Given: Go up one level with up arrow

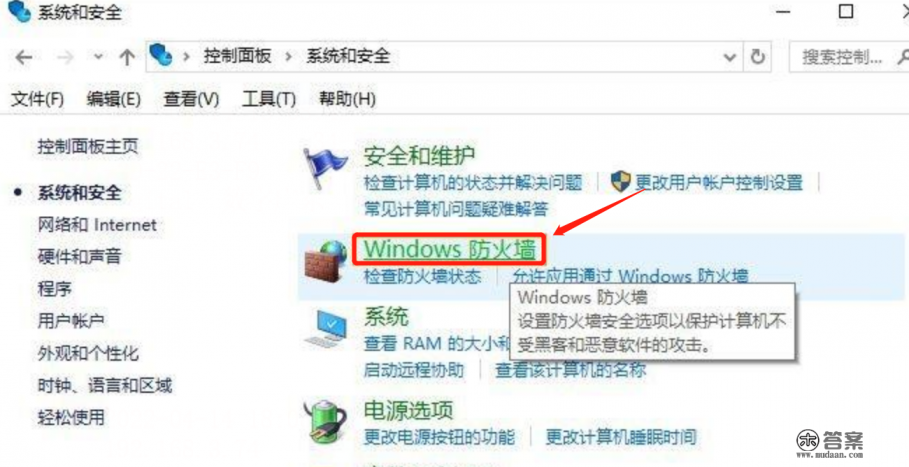Looking at the screenshot, I should 126,57.
